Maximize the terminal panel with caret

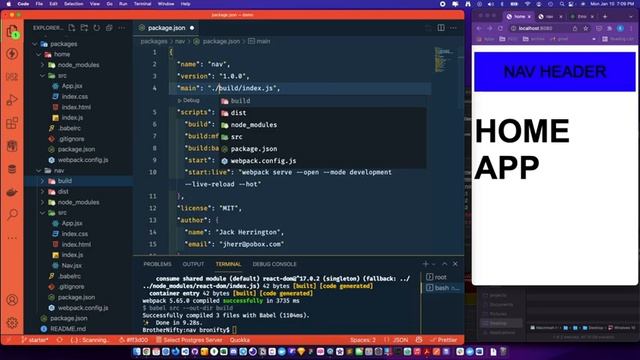[444, 264]
